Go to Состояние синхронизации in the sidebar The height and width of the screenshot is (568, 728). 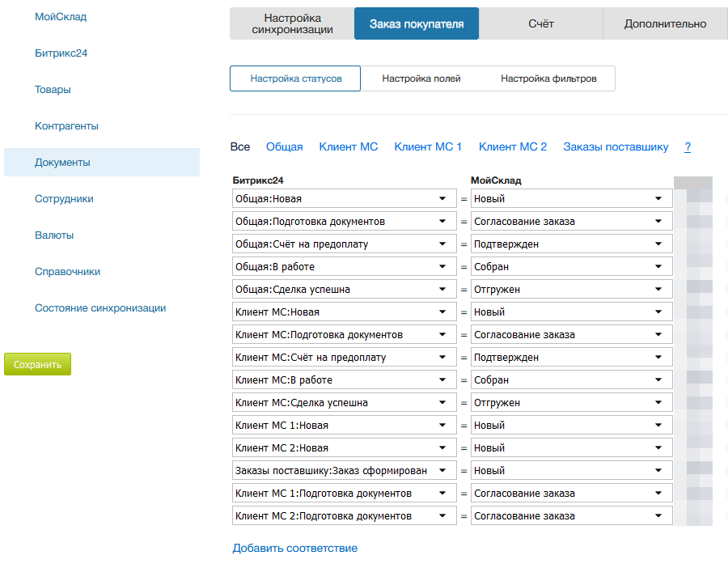click(100, 308)
